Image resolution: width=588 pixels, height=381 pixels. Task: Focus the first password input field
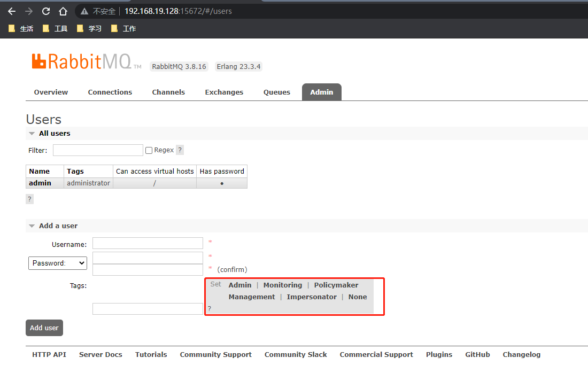(148, 258)
